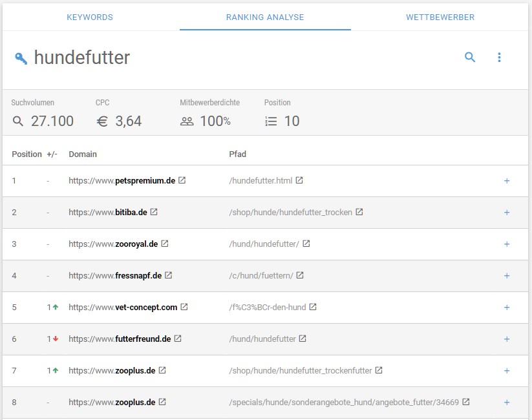
Task: Open bitiba.de domain external link icon
Action: (154, 212)
